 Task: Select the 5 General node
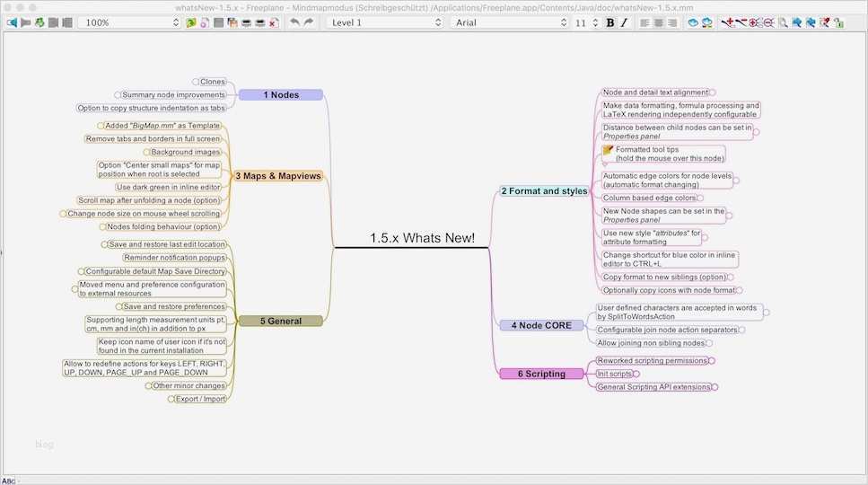[x=281, y=322]
